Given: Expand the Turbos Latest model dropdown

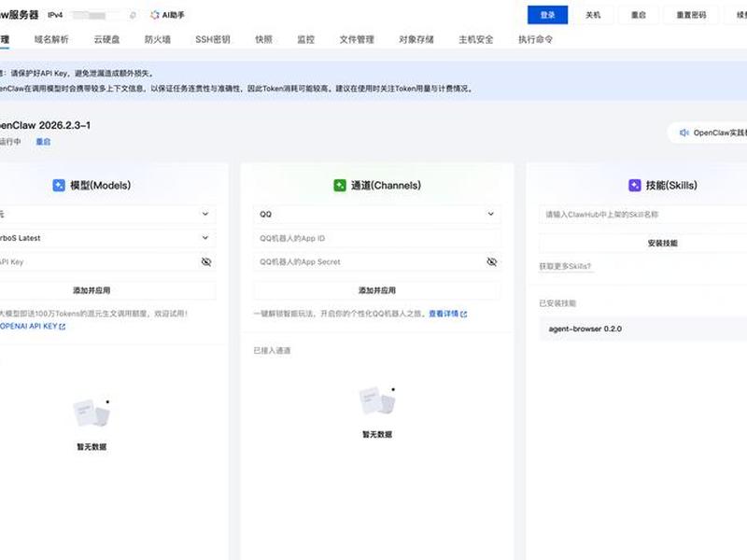Looking at the screenshot, I should click(106, 238).
